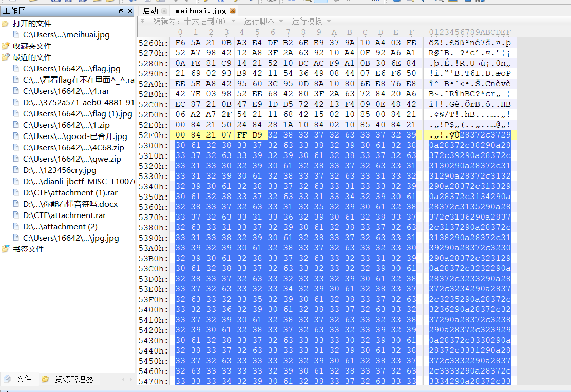The height and width of the screenshot is (392, 571).
Task: Open recent file 你能看懂音符吗.docx
Action: click(x=70, y=204)
